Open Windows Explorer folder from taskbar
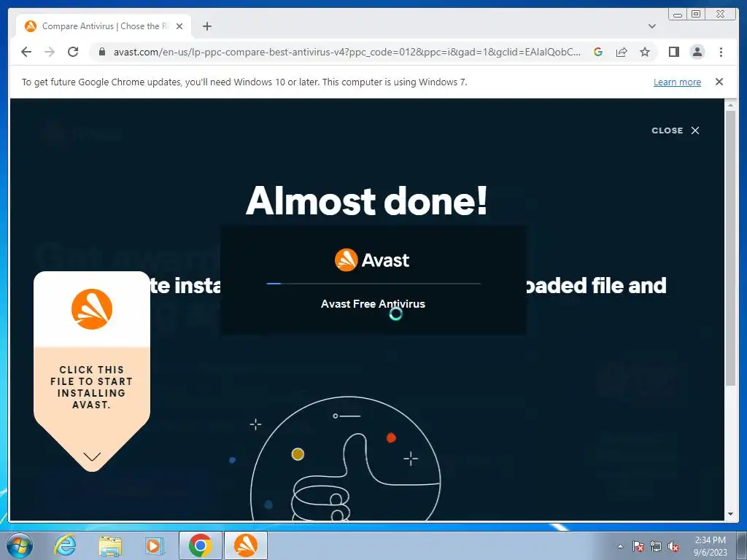Image resolution: width=747 pixels, height=560 pixels. coord(110,546)
